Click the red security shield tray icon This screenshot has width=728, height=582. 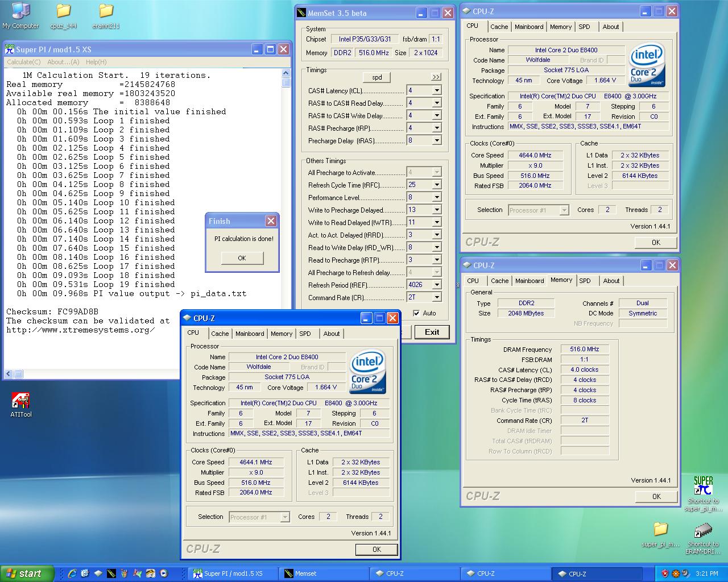[665, 573]
